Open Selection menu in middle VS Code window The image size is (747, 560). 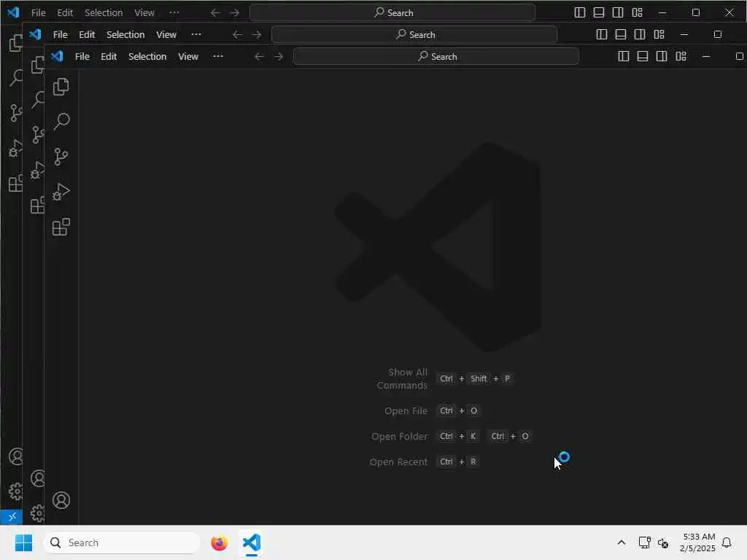(125, 34)
